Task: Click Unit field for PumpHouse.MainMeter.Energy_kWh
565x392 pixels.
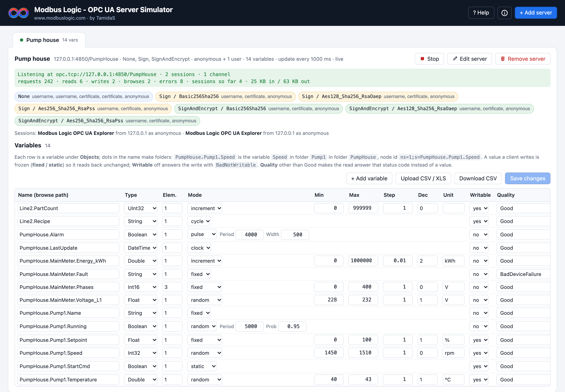Action: [453, 261]
